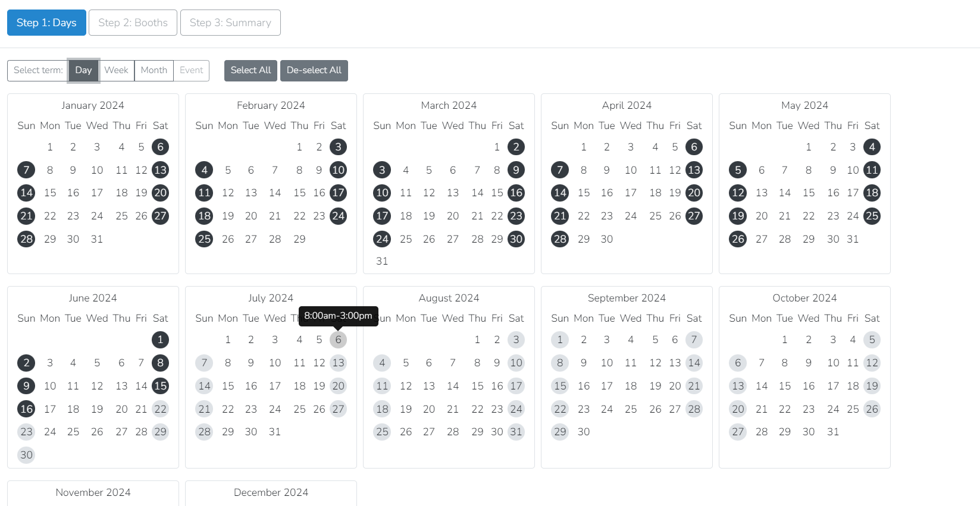This screenshot has width=980, height=506.
Task: Select Sunday, June 30, 2024
Action: [x=26, y=455]
